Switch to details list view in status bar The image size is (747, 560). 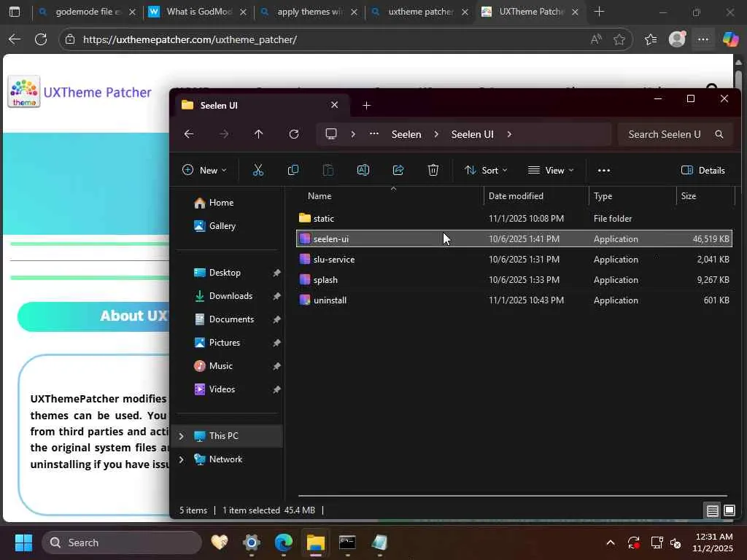(712, 510)
